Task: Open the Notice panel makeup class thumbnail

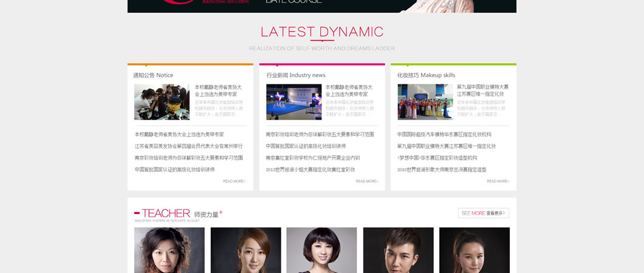Action: (162, 102)
